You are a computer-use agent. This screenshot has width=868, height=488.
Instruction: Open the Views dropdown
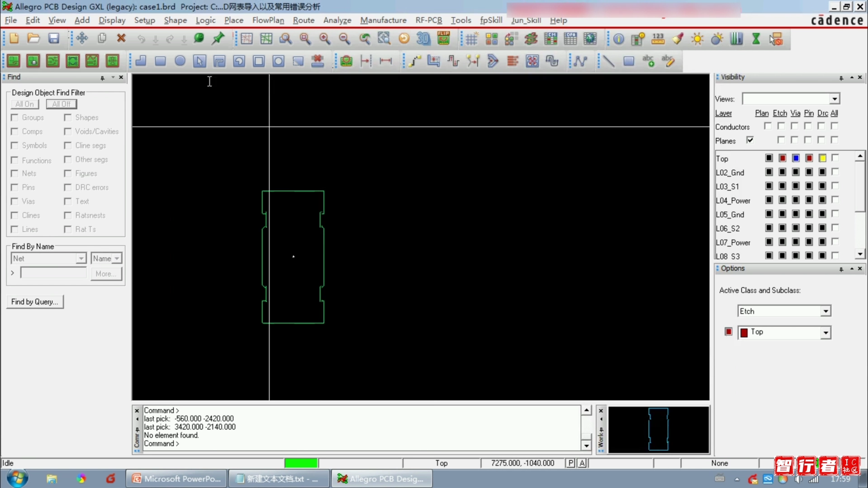click(835, 99)
